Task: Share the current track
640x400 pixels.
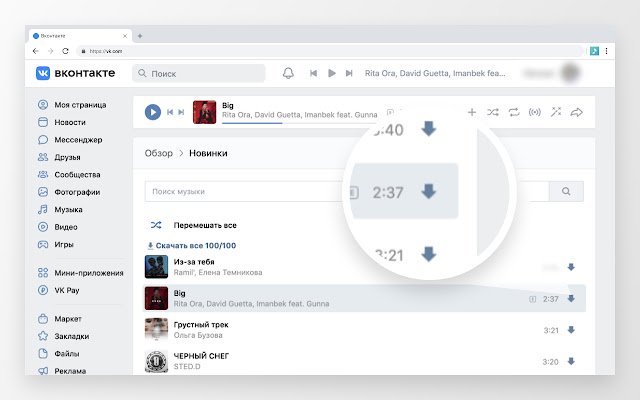Action: [576, 112]
